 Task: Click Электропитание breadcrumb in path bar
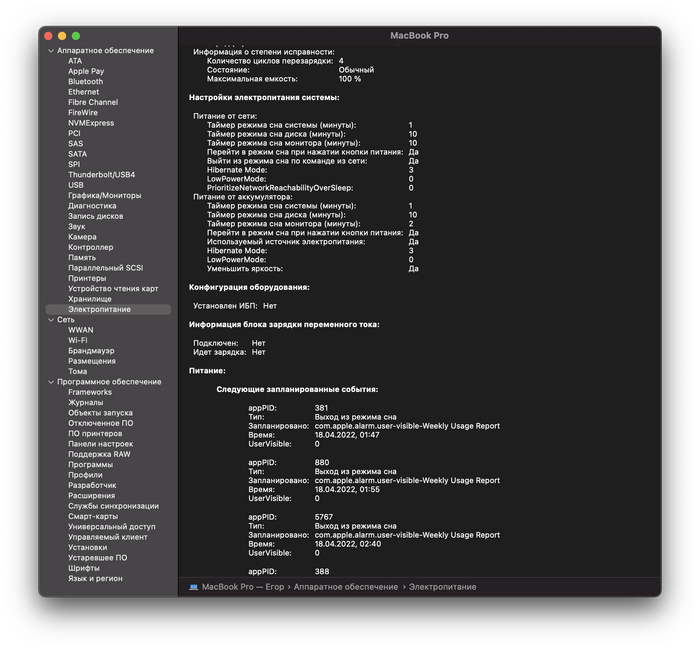pyautogui.click(x=443, y=587)
